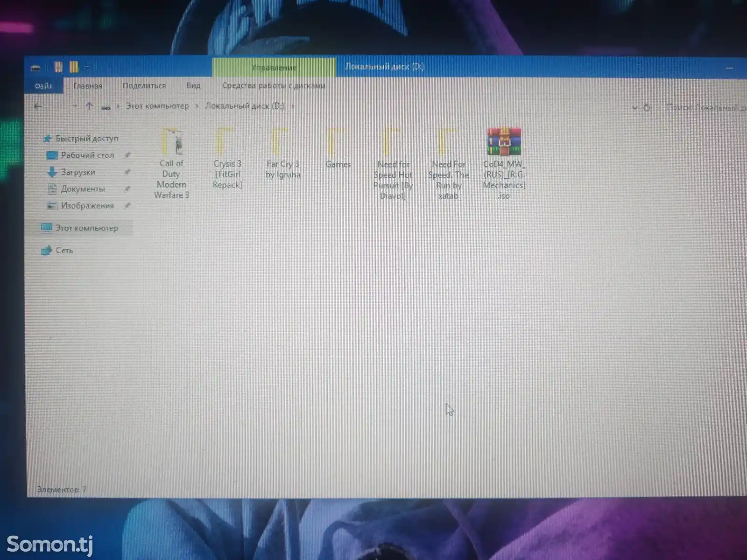Click the Quick access star icon
Image resolution: width=747 pixels, height=560 pixels.
tap(47, 139)
